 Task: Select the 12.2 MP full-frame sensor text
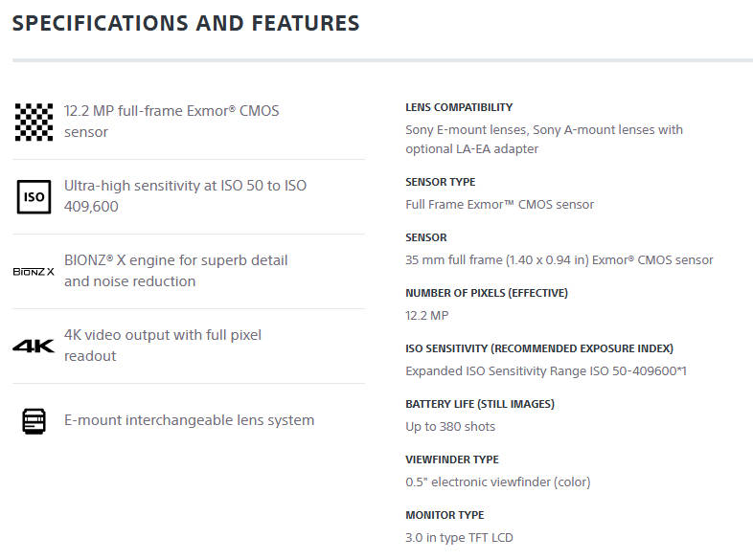(171, 122)
